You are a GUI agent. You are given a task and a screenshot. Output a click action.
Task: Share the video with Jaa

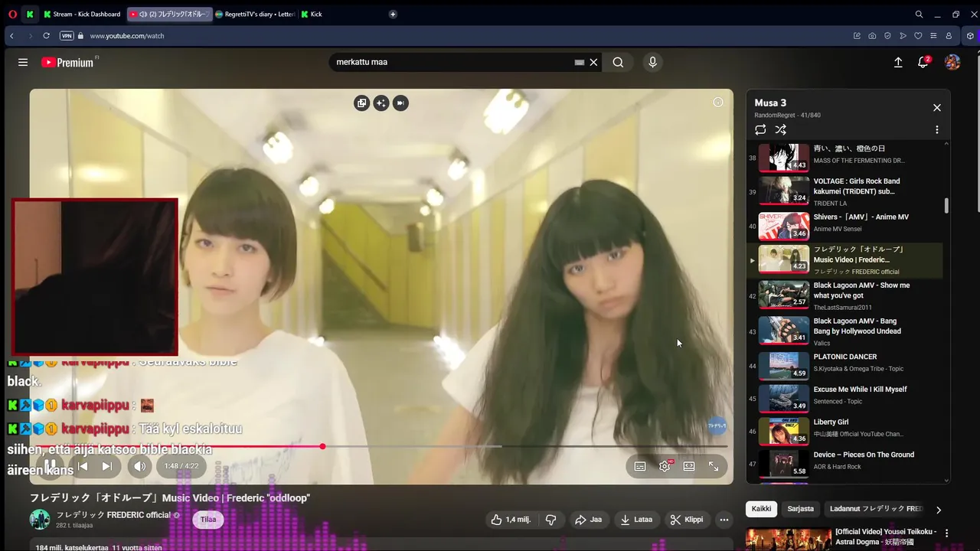pyautogui.click(x=589, y=520)
